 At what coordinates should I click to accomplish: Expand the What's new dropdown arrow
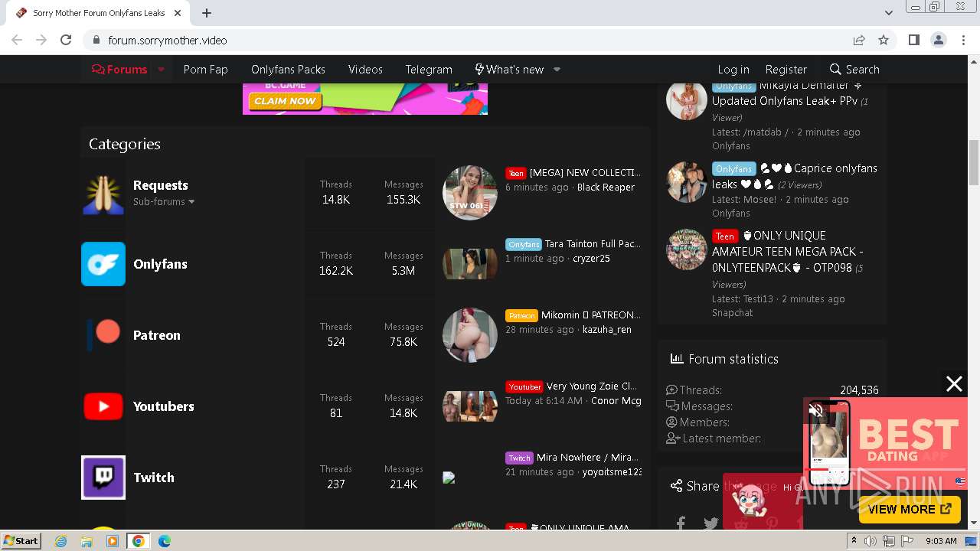(x=557, y=69)
